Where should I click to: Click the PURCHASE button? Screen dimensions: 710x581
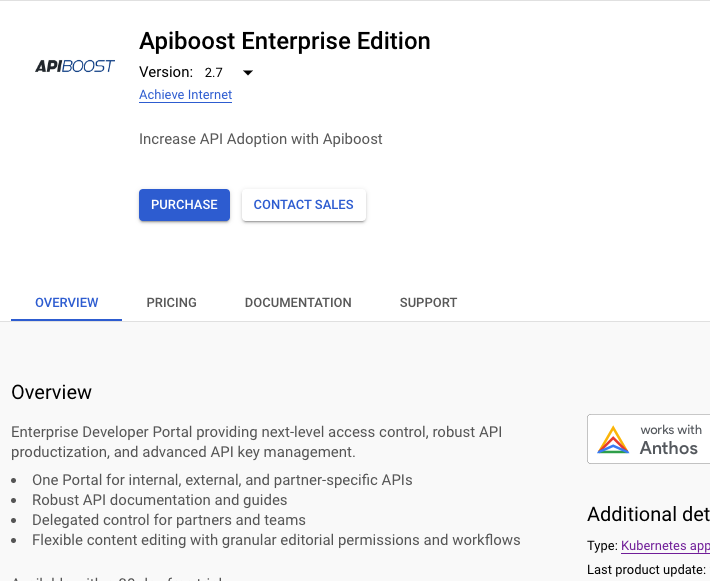(184, 205)
